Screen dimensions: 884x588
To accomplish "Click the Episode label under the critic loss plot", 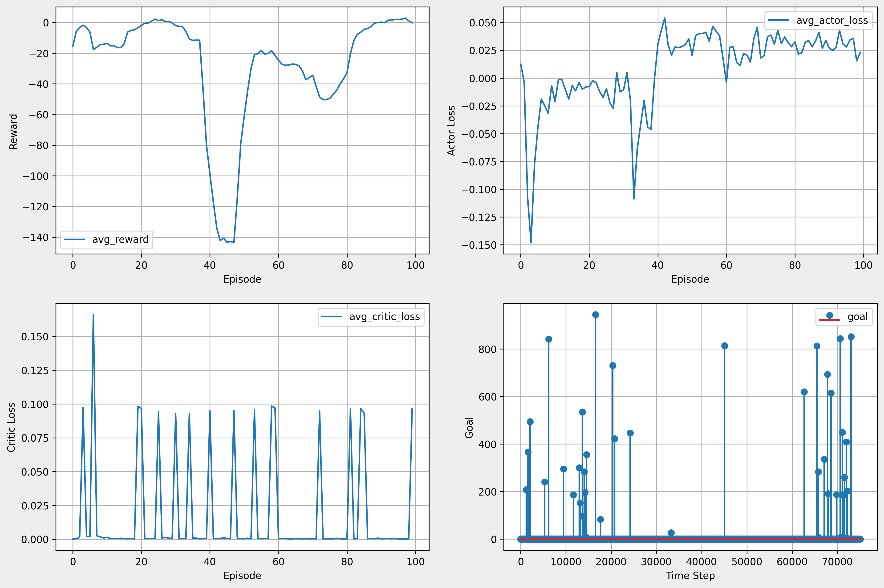I will pyautogui.click(x=242, y=576).
